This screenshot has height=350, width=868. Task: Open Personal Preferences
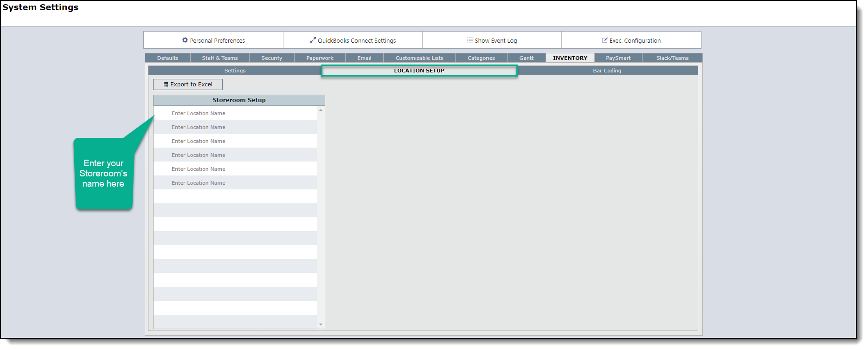point(213,40)
